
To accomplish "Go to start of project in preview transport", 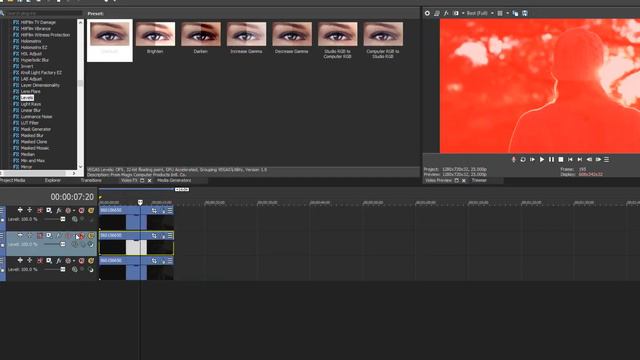I will [570, 160].
